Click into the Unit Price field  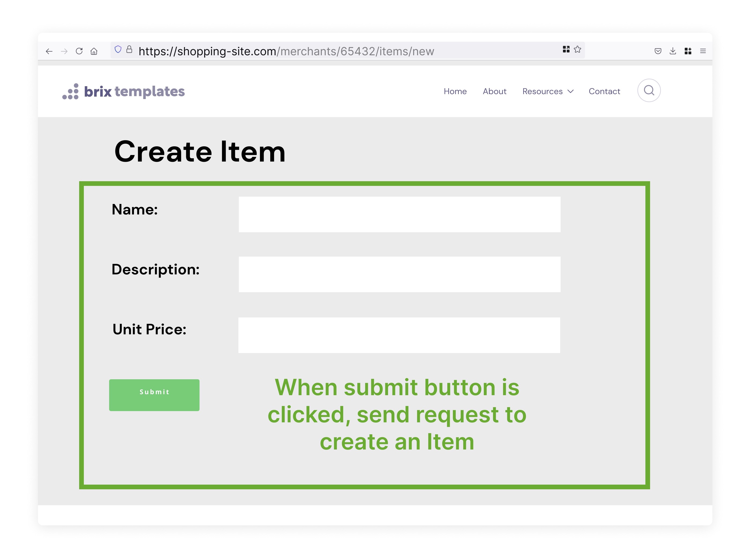point(399,335)
